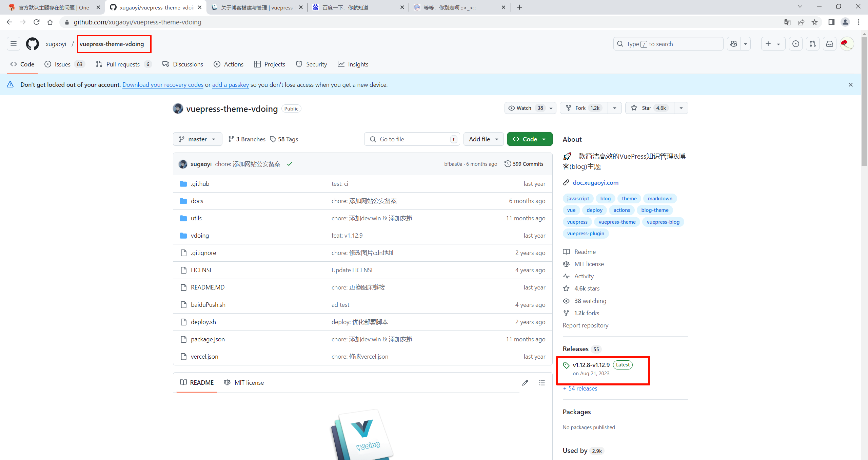Click the javascript topic tag
Viewport: 868px width, 460px height.
[x=578, y=198]
